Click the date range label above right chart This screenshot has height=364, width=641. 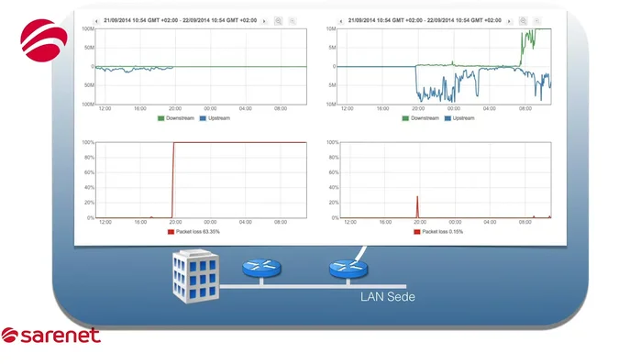pyautogui.click(x=425, y=20)
